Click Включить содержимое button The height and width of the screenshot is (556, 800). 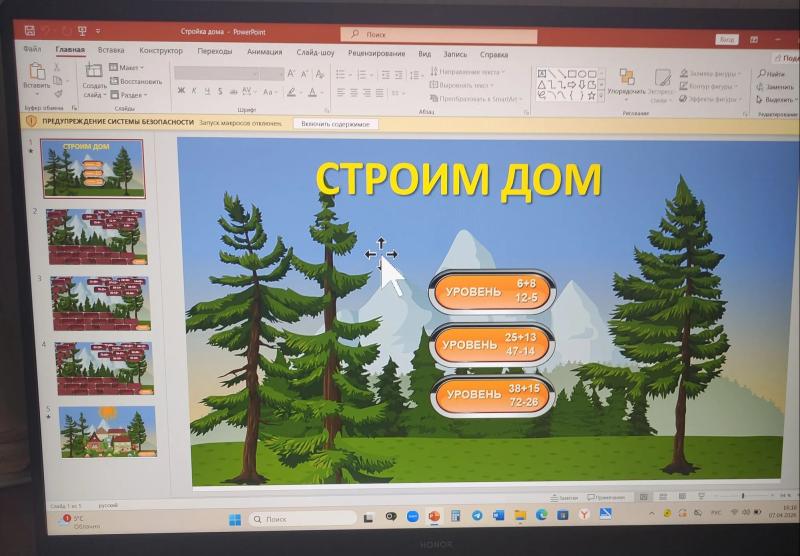click(335, 124)
